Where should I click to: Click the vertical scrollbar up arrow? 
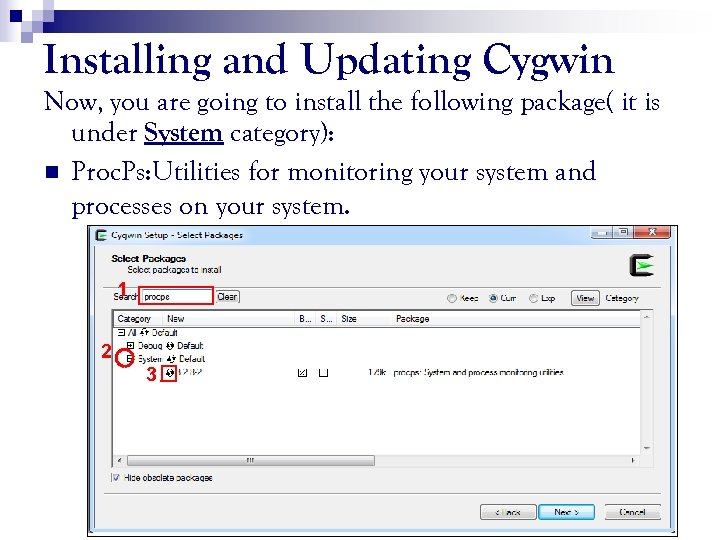click(x=647, y=317)
